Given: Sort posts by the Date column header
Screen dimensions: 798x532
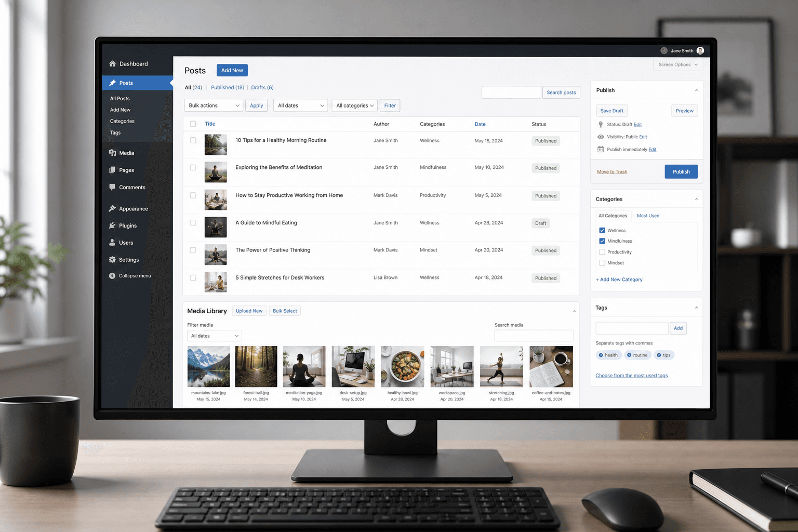Looking at the screenshot, I should click(480, 124).
